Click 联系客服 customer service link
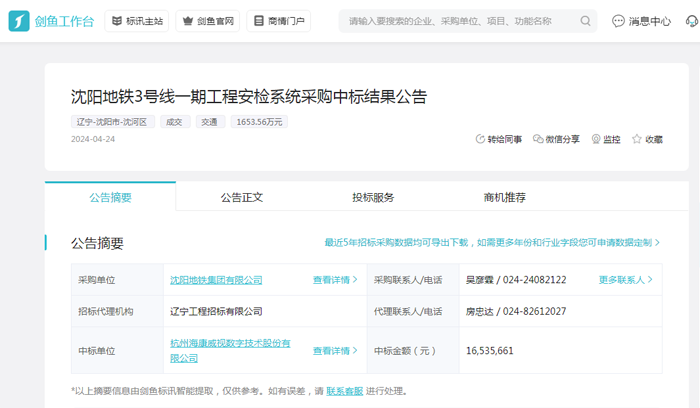 click(x=344, y=391)
